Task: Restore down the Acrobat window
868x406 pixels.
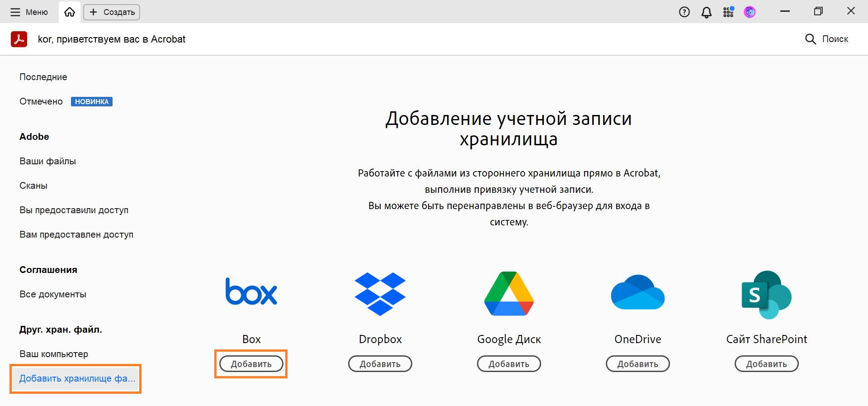Action: click(818, 11)
